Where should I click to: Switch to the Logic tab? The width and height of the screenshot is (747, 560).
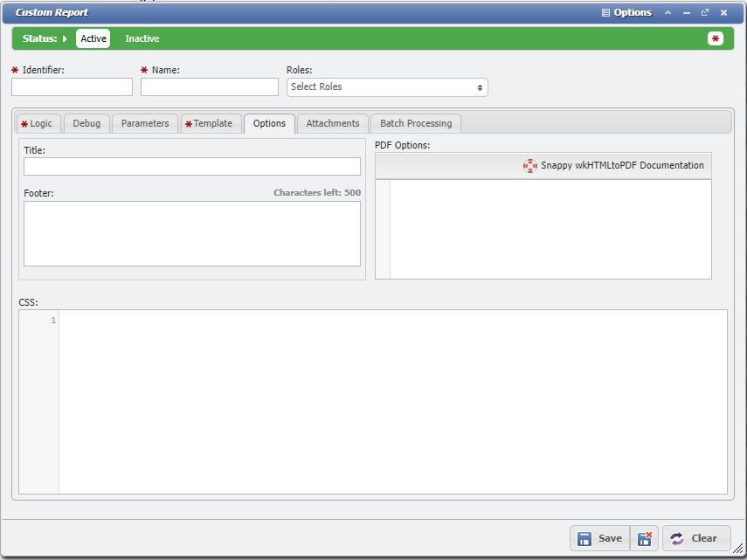coord(37,123)
